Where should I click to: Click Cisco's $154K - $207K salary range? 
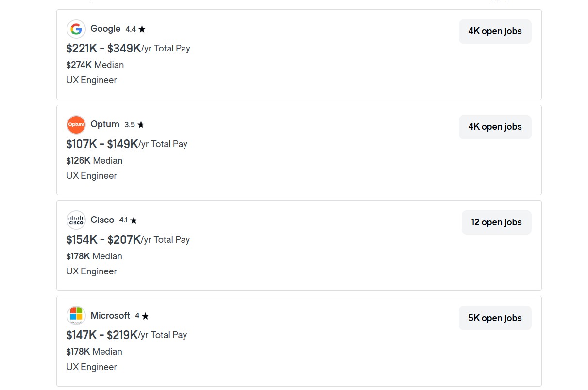pyautogui.click(x=103, y=240)
